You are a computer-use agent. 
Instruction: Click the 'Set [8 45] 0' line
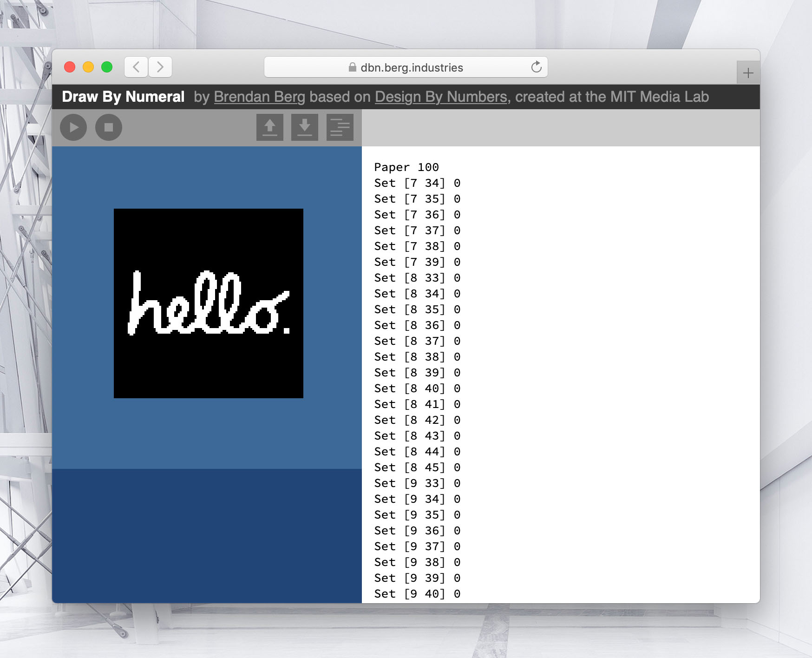418,467
